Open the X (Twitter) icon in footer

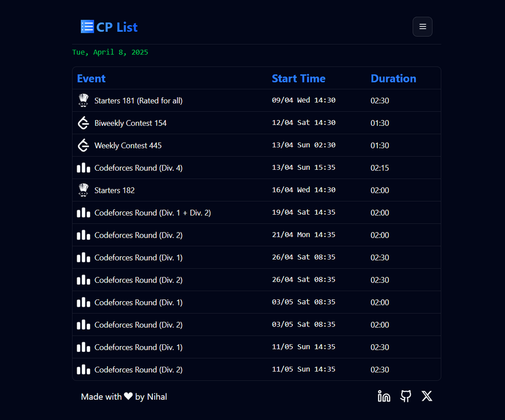(x=427, y=397)
